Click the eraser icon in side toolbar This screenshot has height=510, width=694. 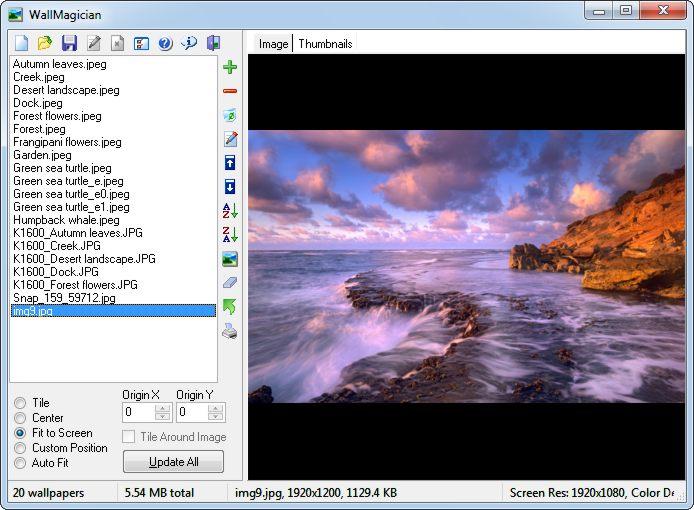tap(230, 282)
